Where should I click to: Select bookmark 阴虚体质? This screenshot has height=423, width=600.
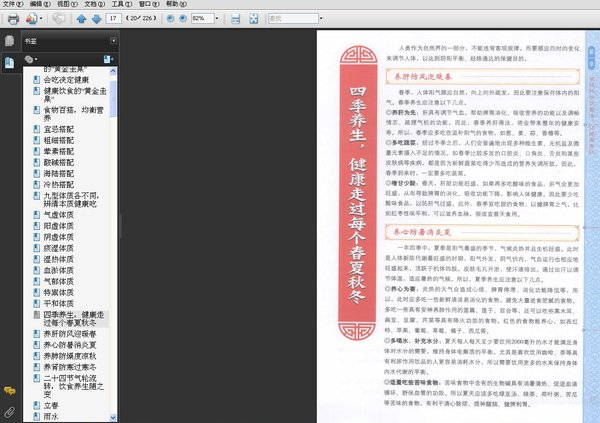click(59, 237)
